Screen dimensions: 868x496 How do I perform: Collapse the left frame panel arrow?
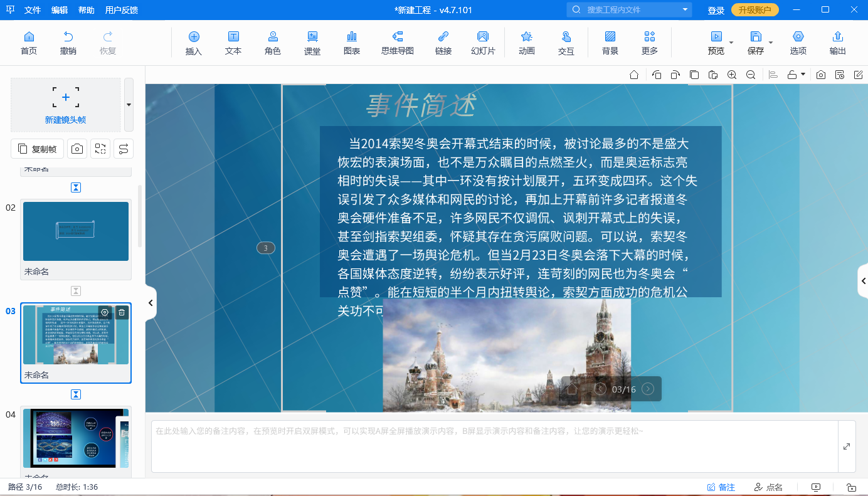point(151,303)
